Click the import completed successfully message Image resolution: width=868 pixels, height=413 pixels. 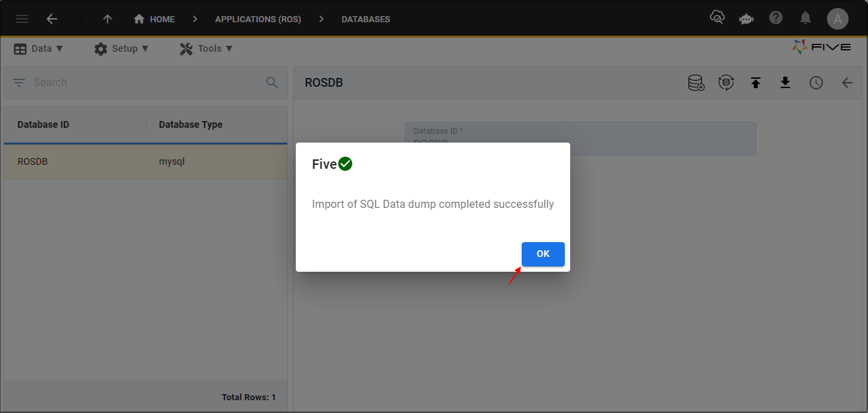[433, 204]
